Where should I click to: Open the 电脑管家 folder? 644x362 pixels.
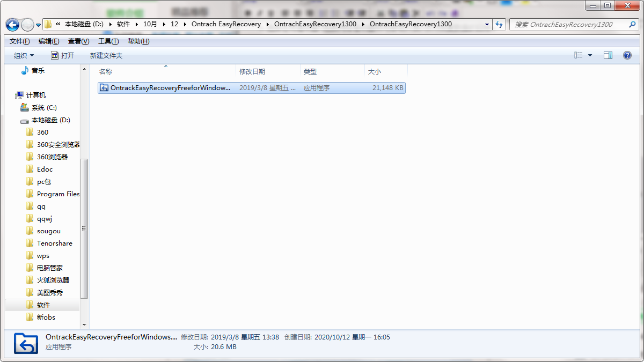(x=51, y=268)
